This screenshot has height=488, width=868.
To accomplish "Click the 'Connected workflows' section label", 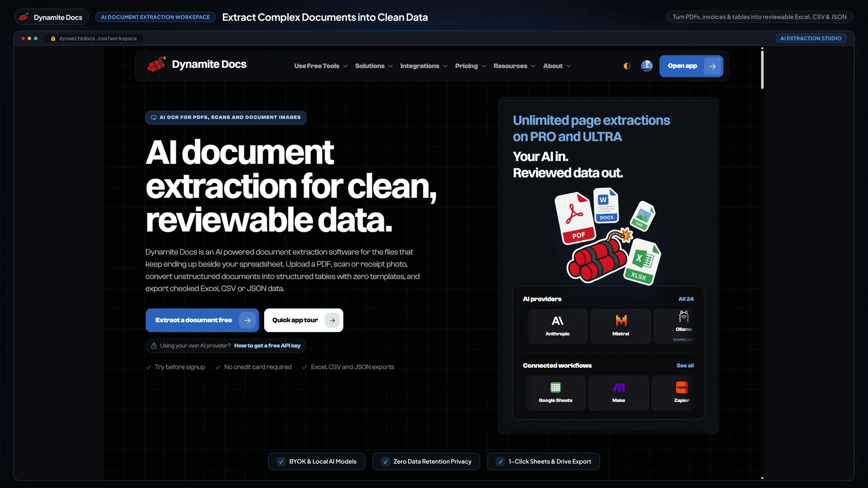I will (557, 366).
